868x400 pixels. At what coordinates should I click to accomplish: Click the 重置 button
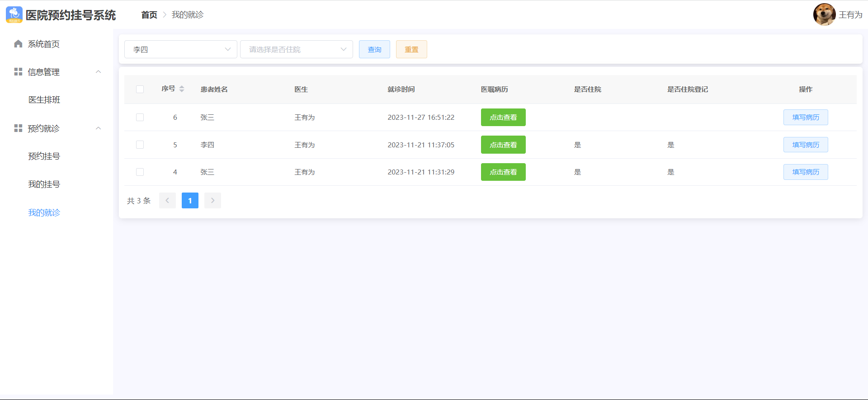point(411,49)
